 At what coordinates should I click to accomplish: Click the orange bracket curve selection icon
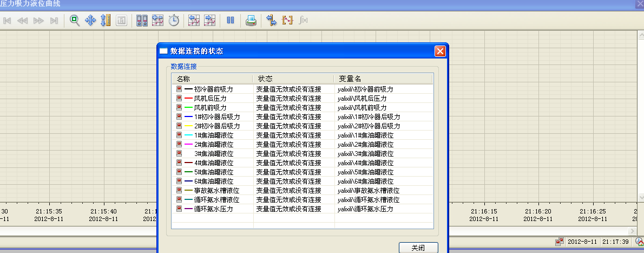pos(287,21)
